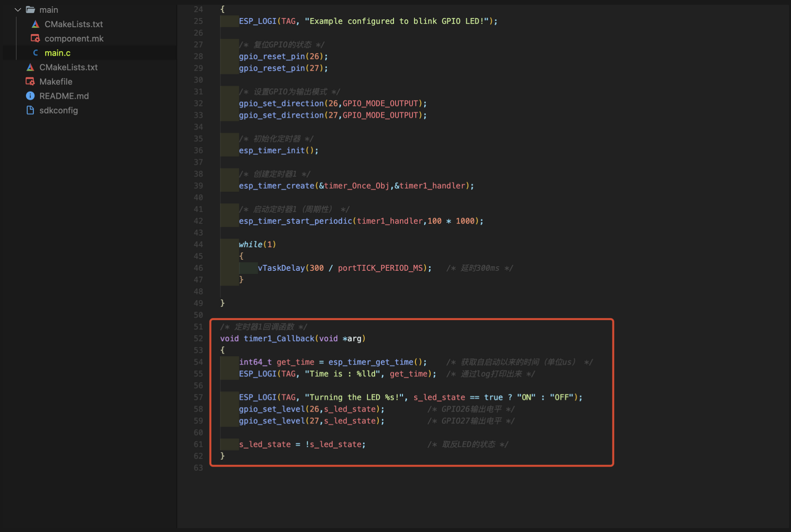
Task: Click the Makefile file icon
Action: coord(30,81)
